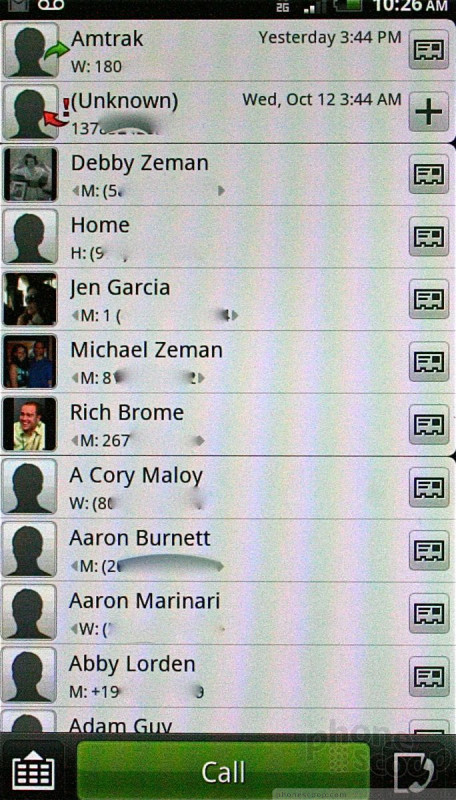Switch Michael Zeman number with left arrow

click(x=75, y=378)
